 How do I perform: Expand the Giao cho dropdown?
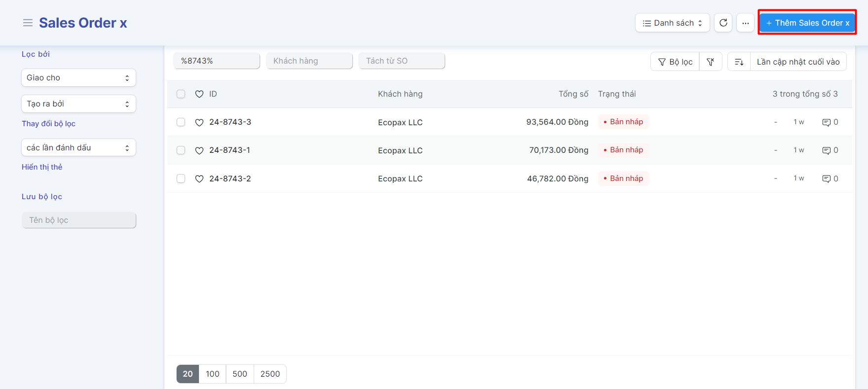(78, 78)
